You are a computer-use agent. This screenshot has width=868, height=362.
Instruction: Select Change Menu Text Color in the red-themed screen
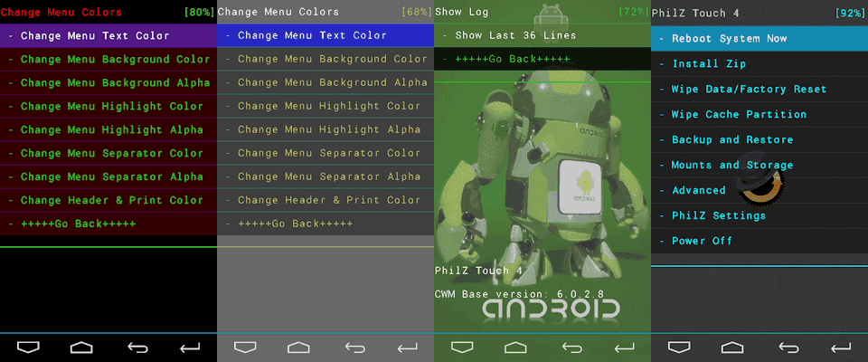pyautogui.click(x=108, y=35)
